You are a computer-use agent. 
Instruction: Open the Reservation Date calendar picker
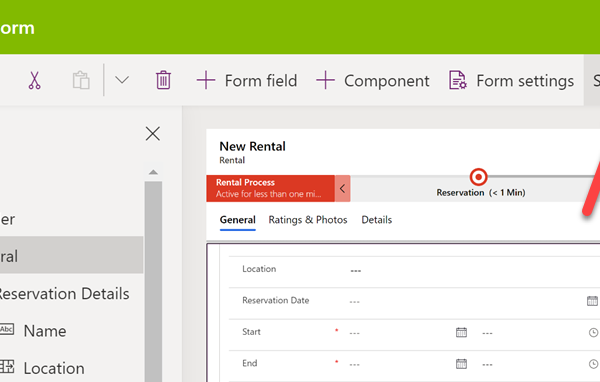[x=592, y=301]
